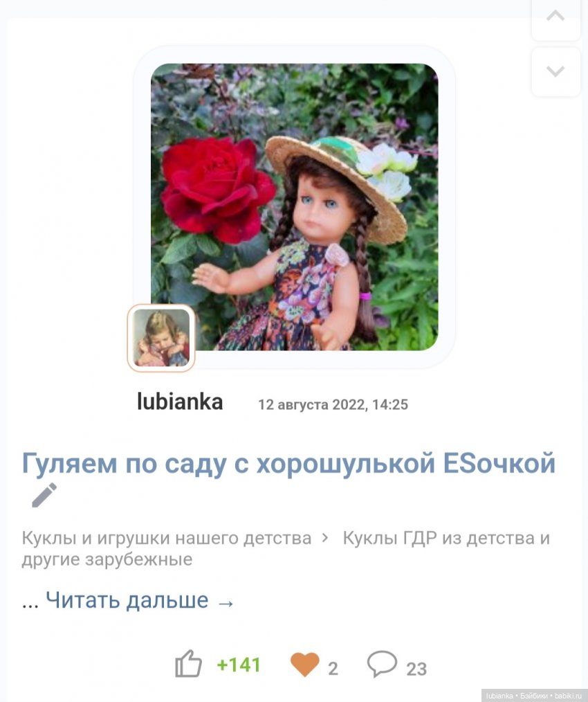This screenshot has height=702, width=588.
Task: Click the favorites count 2
Action: pos(333,669)
